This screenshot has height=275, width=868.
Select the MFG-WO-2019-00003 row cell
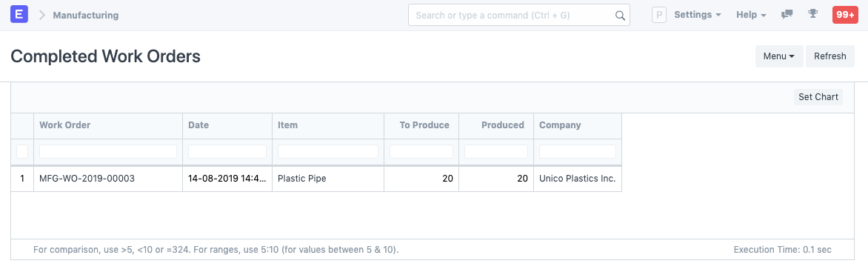click(x=108, y=179)
